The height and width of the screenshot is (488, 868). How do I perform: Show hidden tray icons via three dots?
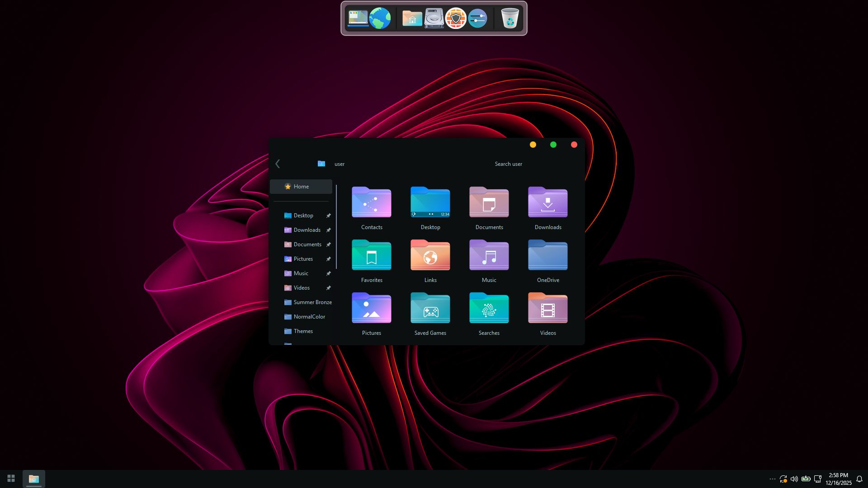coord(772,479)
